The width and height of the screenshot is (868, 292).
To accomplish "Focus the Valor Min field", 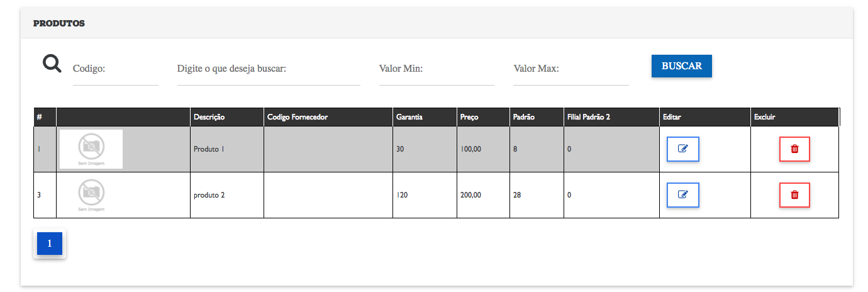I will pos(437,69).
